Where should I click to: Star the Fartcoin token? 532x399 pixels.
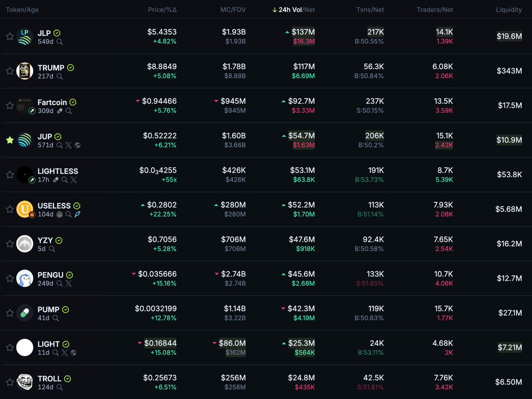tap(10, 106)
